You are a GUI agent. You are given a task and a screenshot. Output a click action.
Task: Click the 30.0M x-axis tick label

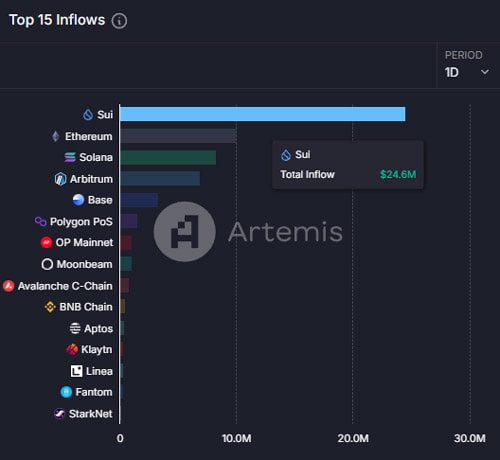470,438
